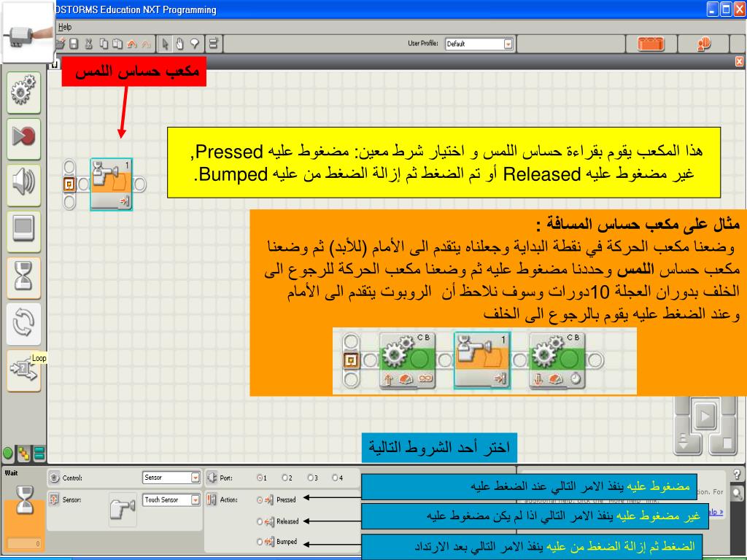Select the Loop block in the palette

(24, 324)
